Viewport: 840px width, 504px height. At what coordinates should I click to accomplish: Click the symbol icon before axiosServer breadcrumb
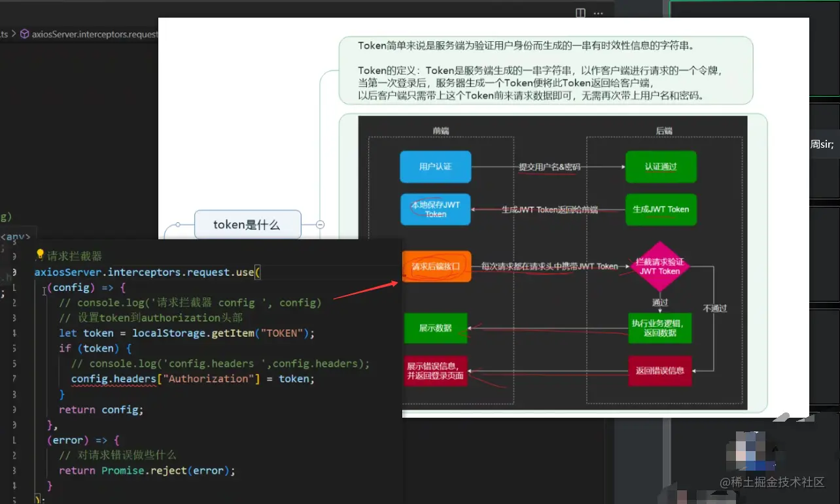(x=25, y=34)
